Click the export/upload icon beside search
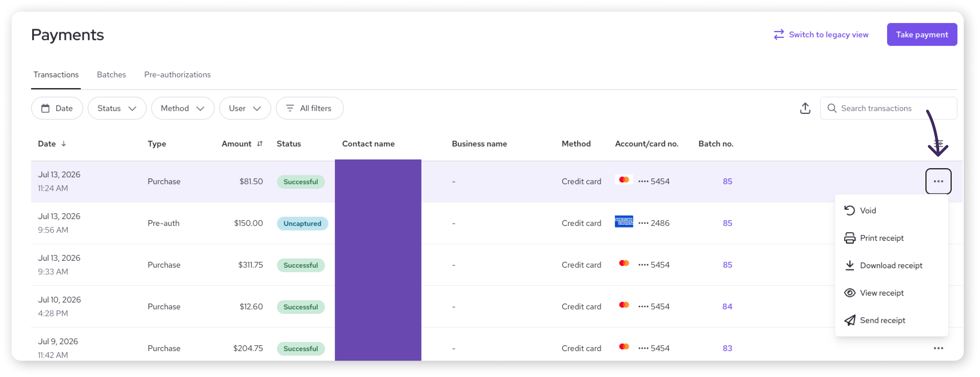This screenshot has width=980, height=377. point(805,108)
